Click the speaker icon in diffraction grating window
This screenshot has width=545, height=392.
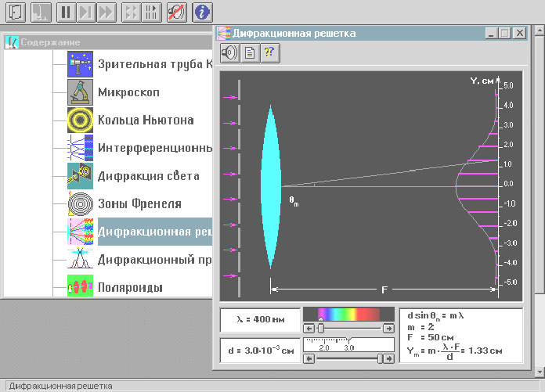229,53
